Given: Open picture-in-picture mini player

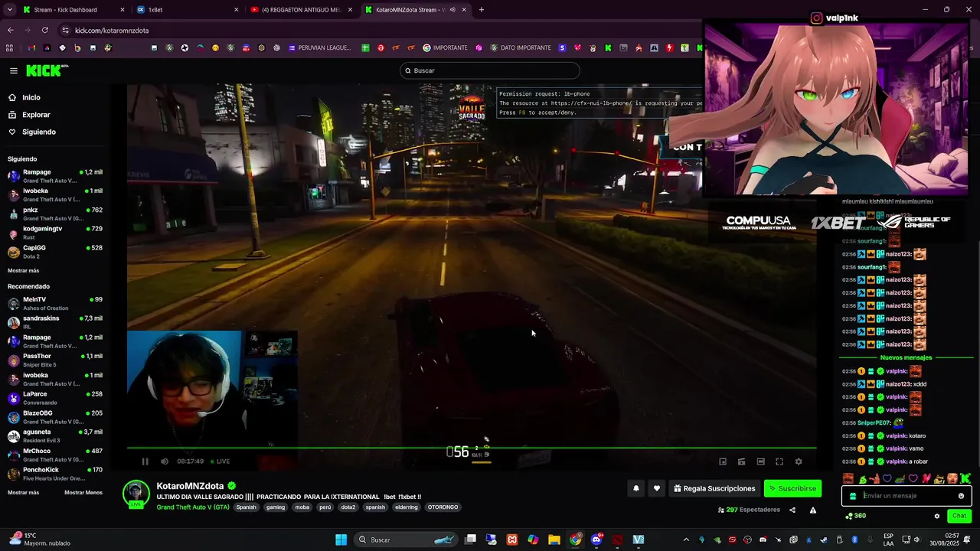Looking at the screenshot, I should pyautogui.click(x=723, y=461).
